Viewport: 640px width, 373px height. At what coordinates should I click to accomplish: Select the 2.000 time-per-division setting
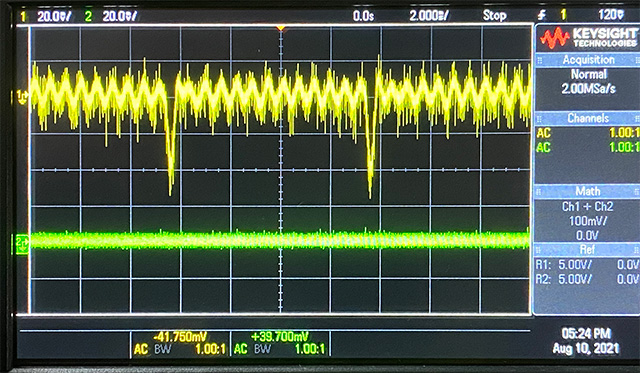(x=429, y=16)
